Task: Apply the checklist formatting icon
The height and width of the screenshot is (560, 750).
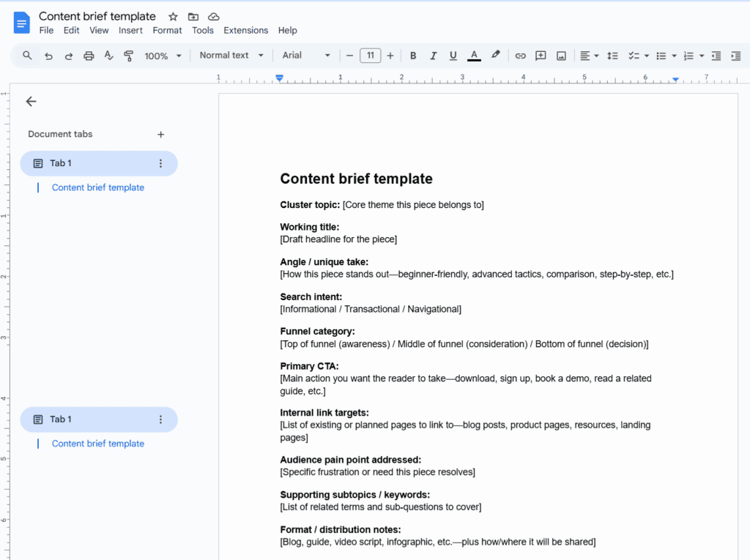Action: click(x=634, y=56)
